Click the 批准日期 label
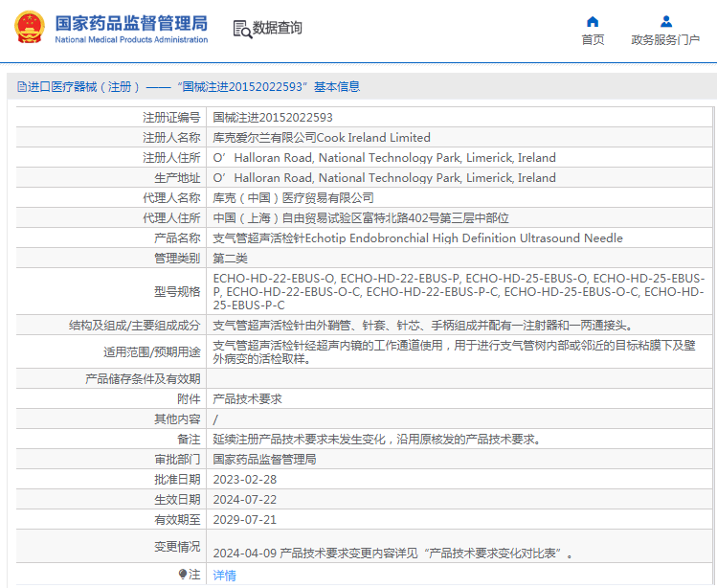Screen dimensions: 717x588 [177, 480]
